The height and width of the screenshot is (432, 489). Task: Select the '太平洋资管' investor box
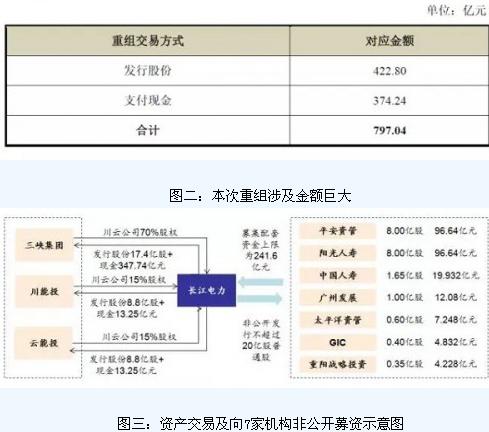[x=338, y=320]
